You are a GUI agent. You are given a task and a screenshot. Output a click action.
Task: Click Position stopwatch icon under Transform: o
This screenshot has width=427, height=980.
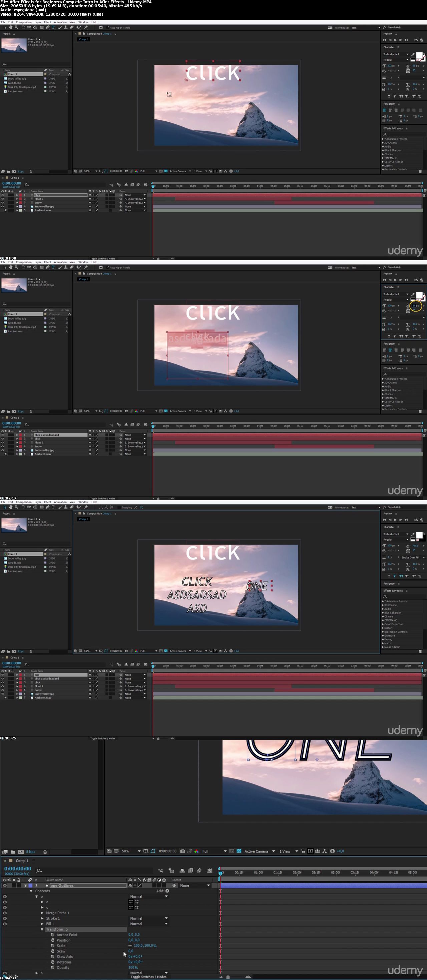53,940
